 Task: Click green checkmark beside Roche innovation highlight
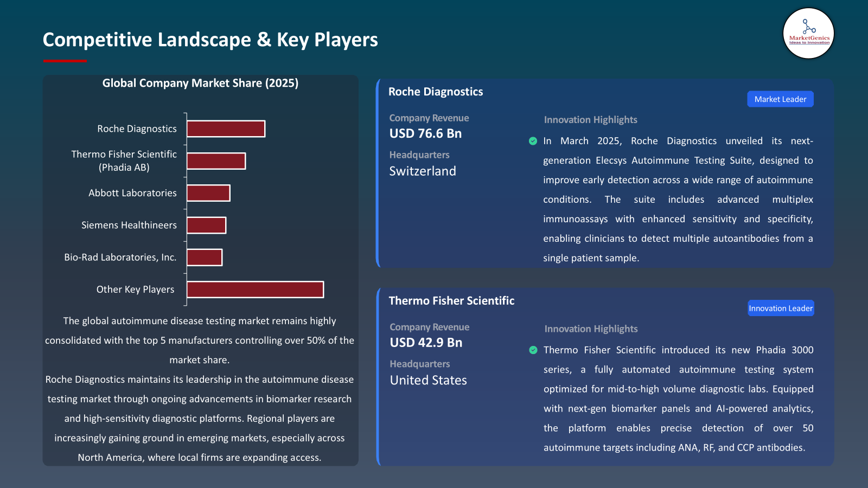click(x=533, y=141)
